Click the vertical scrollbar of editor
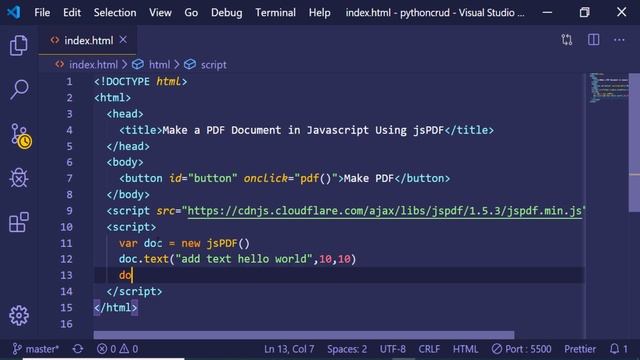This screenshot has height=360, width=640. pyautogui.click(x=634, y=142)
